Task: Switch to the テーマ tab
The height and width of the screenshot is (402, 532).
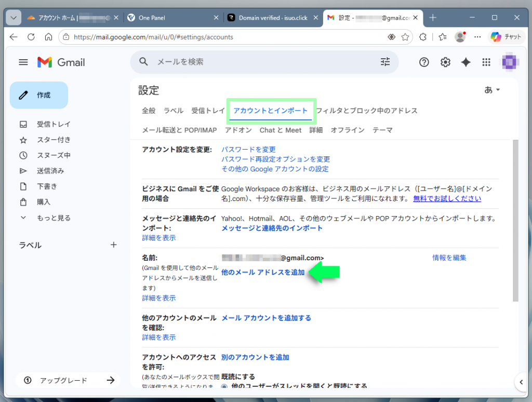Action: [x=382, y=130]
